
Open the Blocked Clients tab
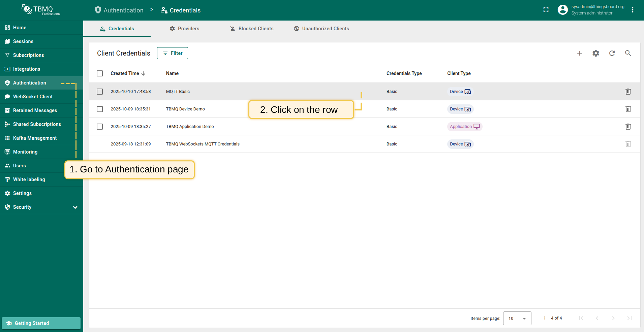pos(252,29)
